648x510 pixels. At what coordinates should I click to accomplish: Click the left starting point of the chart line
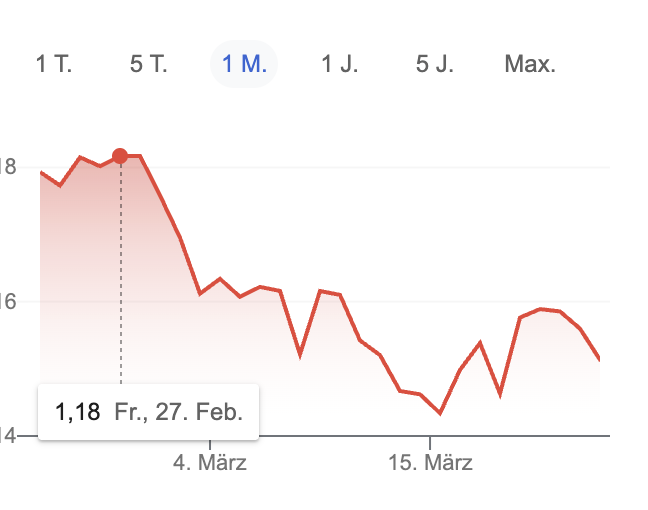(x=41, y=173)
